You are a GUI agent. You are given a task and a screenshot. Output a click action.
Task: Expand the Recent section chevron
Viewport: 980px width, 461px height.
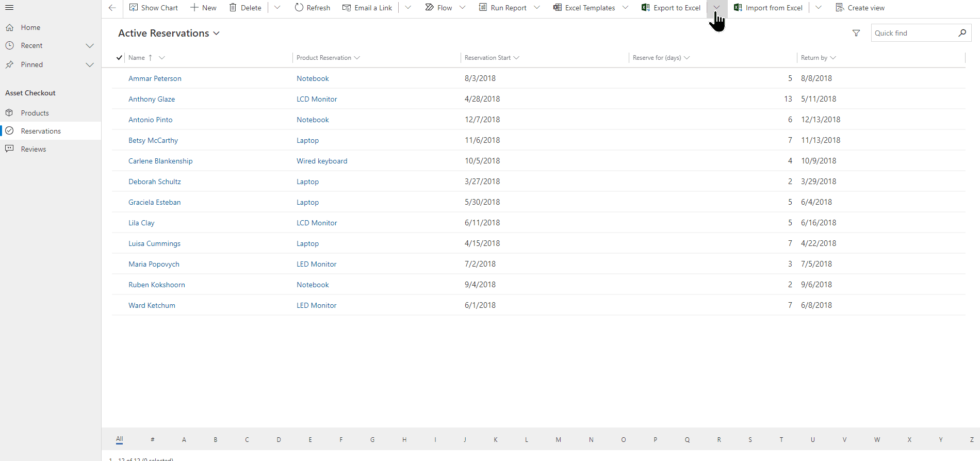pyautogui.click(x=90, y=45)
